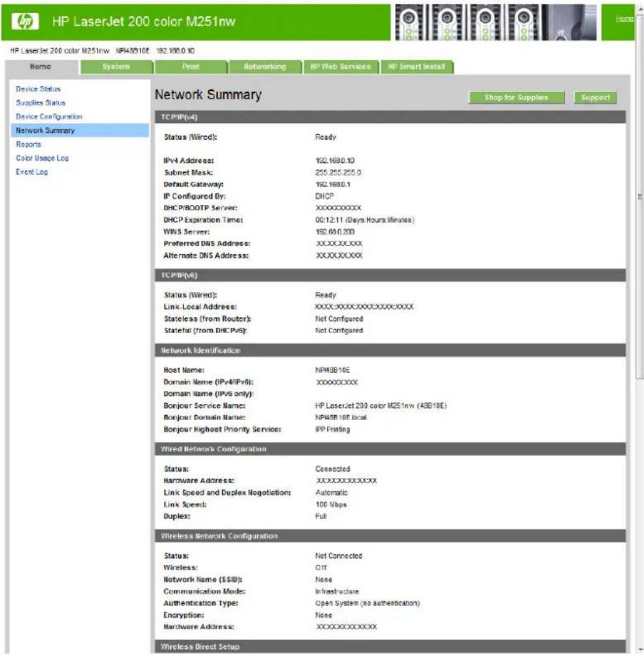Open the Color Usage Log
644x655 pixels.
(x=42, y=158)
